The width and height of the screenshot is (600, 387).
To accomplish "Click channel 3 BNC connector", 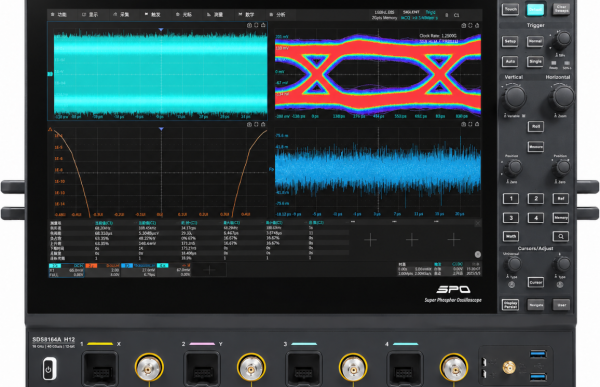I will tap(353, 367).
